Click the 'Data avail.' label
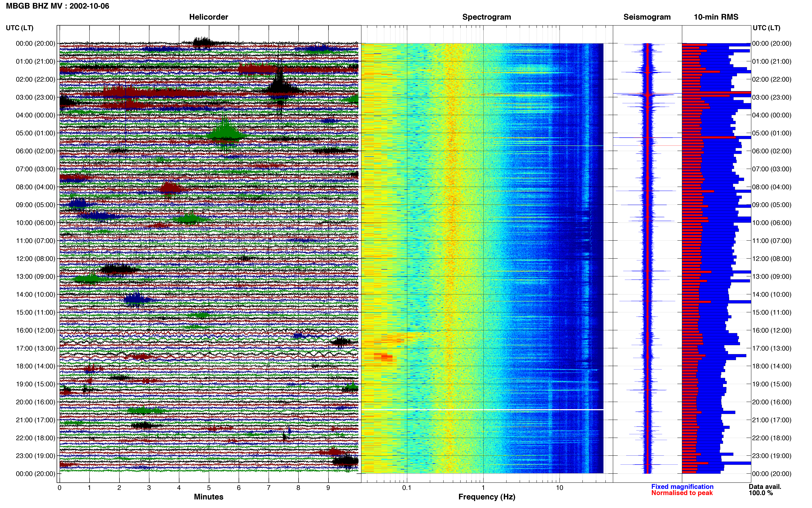 [x=765, y=487]
